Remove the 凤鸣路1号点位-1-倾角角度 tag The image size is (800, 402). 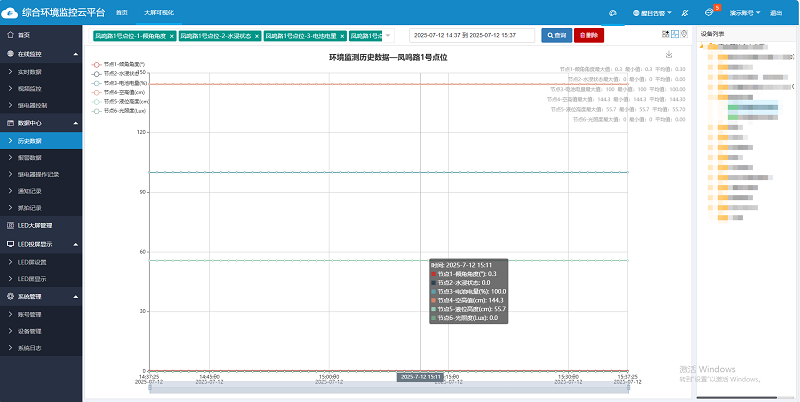click(172, 35)
